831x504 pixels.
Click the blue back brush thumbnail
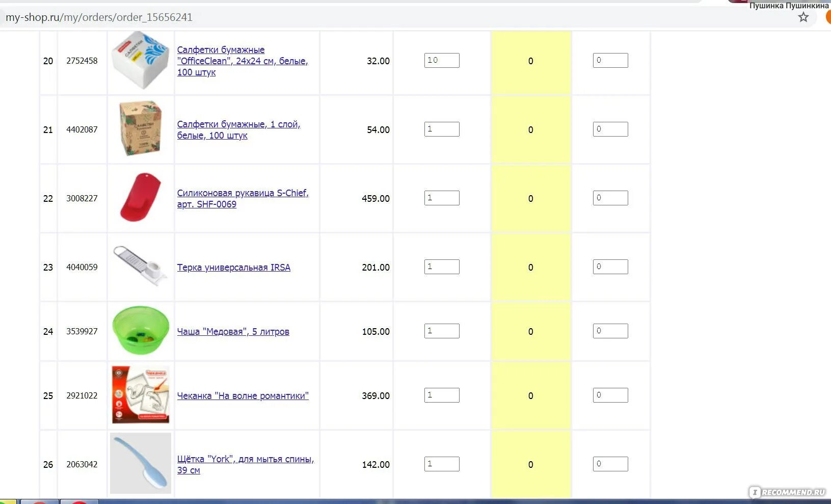[x=141, y=463]
